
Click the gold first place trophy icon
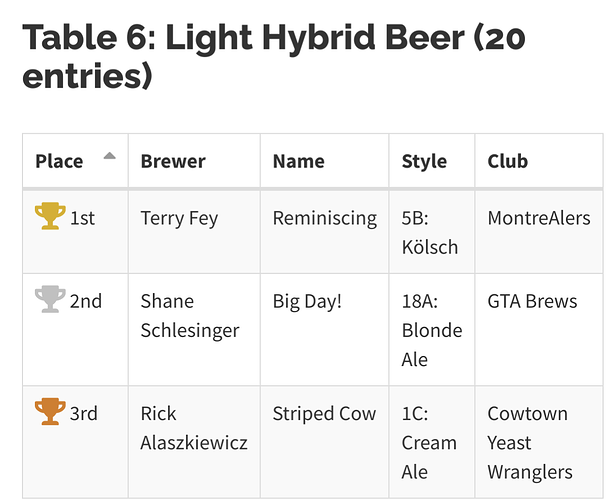50,216
